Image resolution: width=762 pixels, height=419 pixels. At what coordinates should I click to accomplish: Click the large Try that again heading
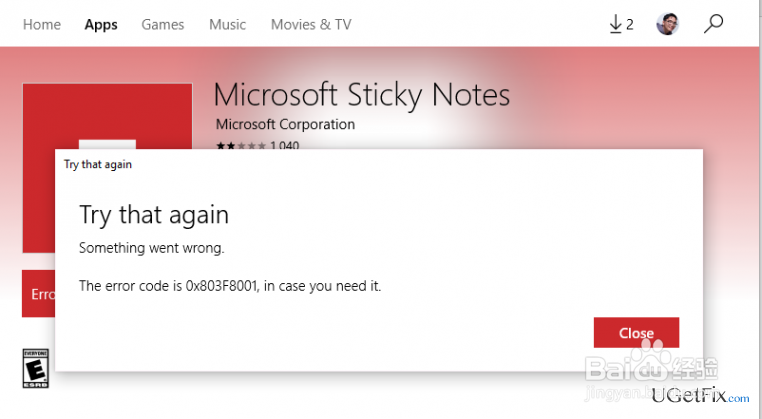pyautogui.click(x=154, y=215)
